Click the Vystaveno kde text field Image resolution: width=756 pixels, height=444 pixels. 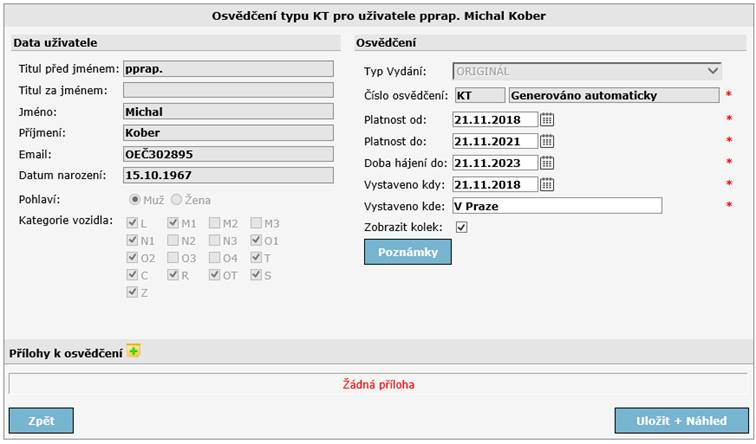pos(556,206)
